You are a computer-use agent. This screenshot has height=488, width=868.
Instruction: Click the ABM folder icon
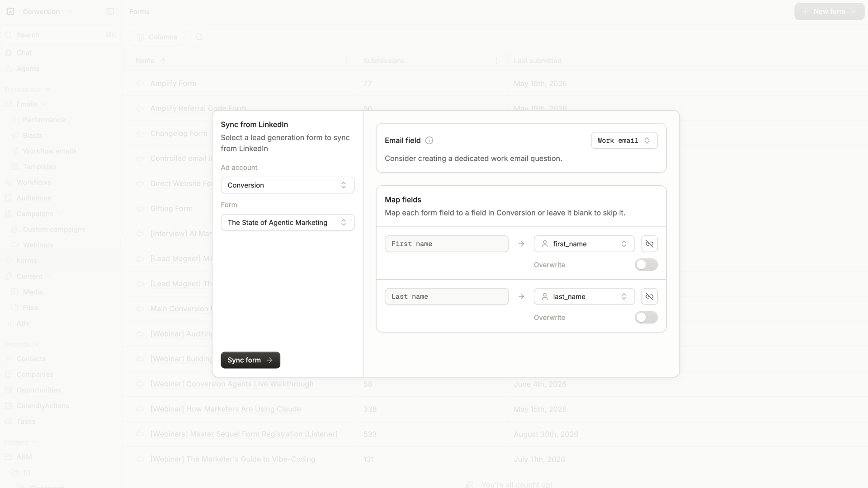click(8, 457)
